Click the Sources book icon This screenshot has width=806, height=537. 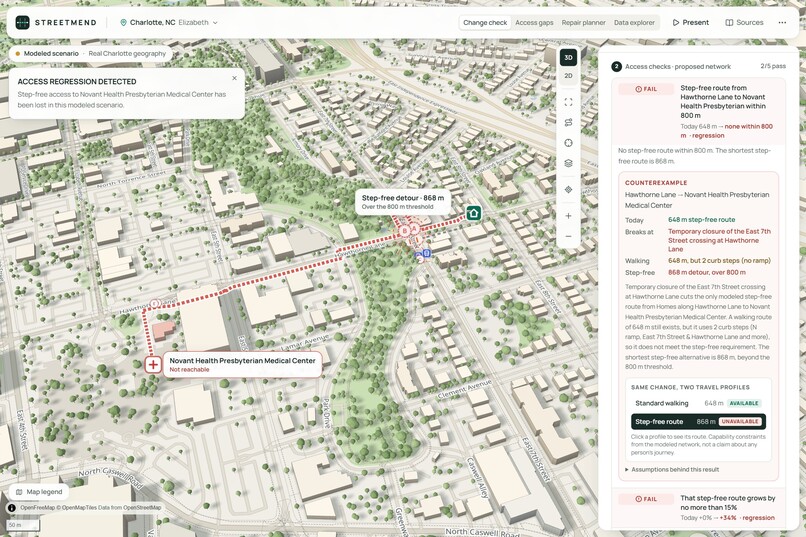point(729,23)
